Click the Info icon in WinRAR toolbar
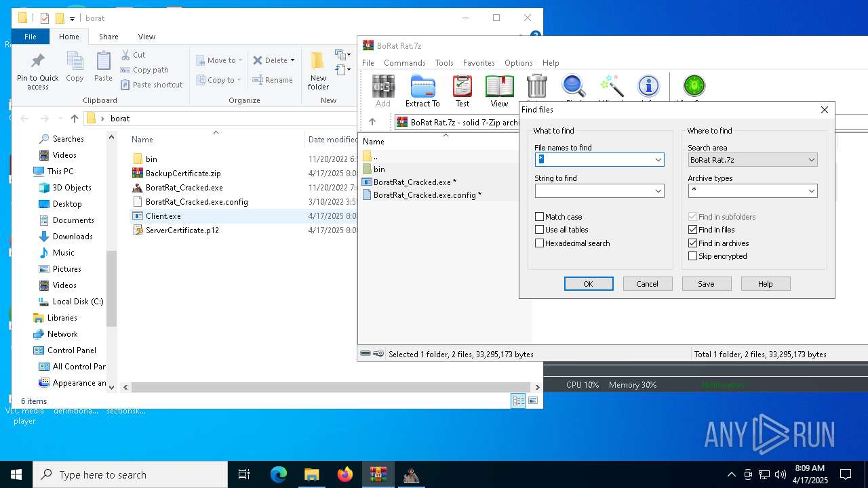The image size is (868, 488). 649,87
